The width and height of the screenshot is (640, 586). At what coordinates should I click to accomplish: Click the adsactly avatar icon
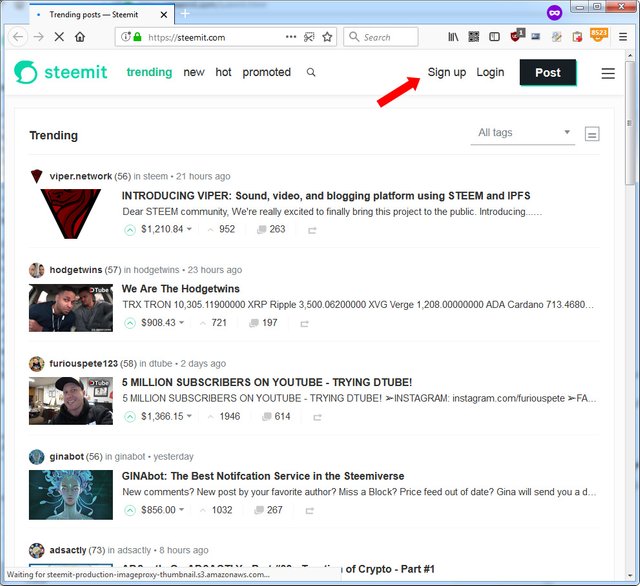(37, 550)
